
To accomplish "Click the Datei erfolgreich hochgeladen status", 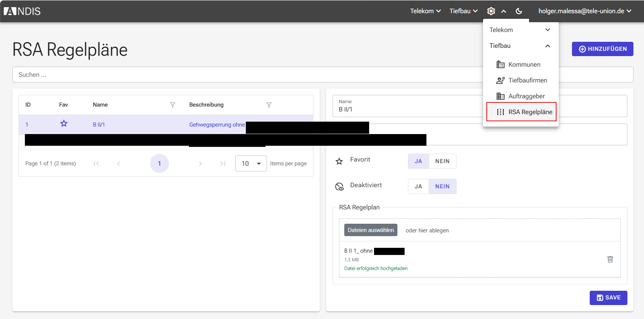I will [376, 269].
